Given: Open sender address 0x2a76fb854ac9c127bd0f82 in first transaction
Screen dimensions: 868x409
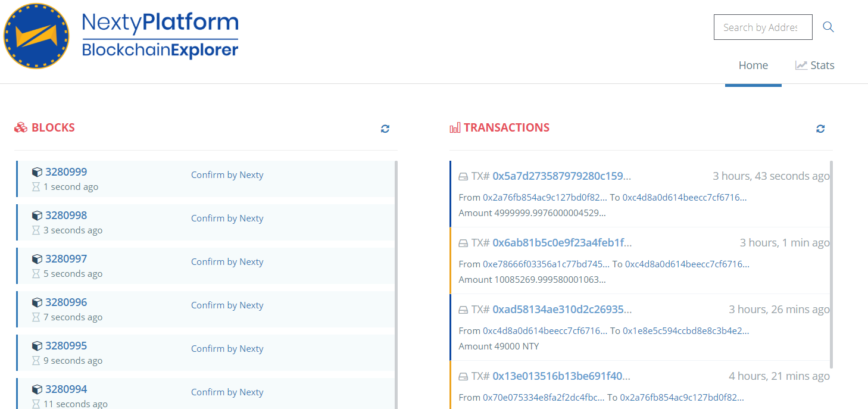Looking at the screenshot, I should coord(545,198).
